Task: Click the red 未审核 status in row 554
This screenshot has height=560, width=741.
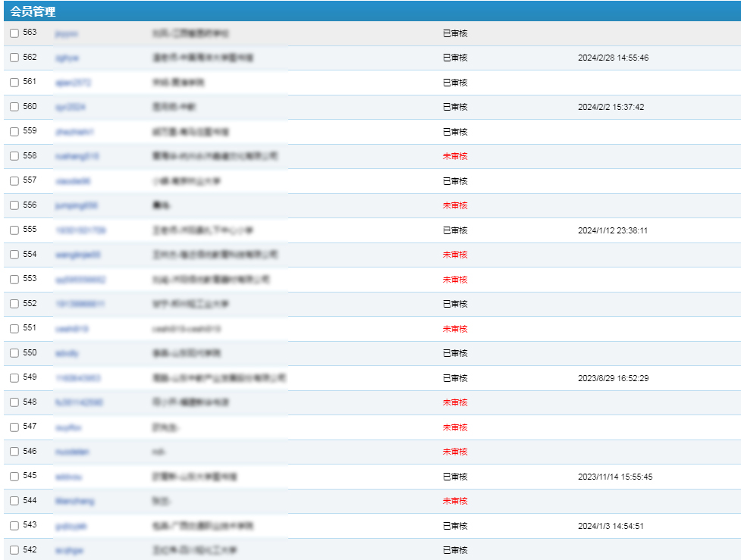Action: coord(455,255)
